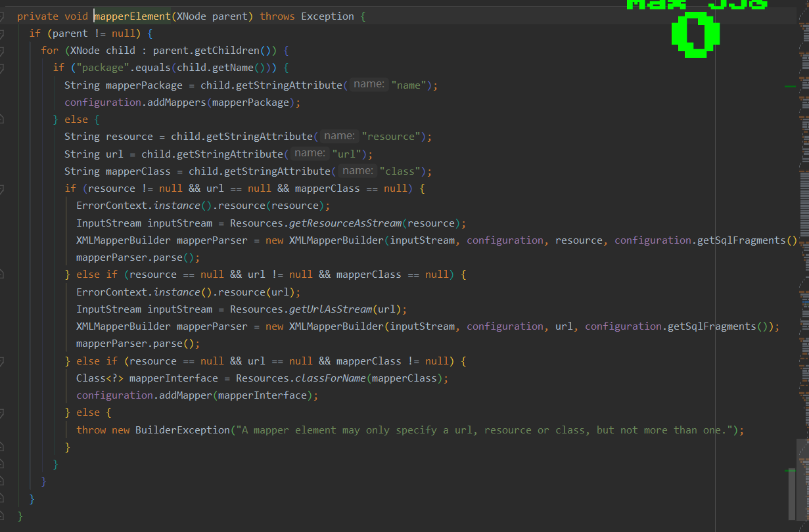Screen dimensions: 809x532
Task: Click 'mapperClass != null' condition
Action: pyautogui.click(x=392, y=361)
